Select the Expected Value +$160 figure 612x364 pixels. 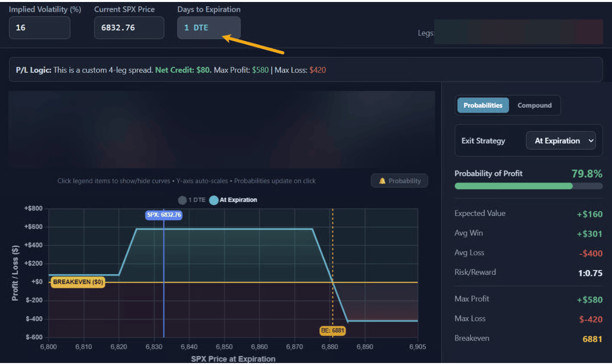coord(589,214)
